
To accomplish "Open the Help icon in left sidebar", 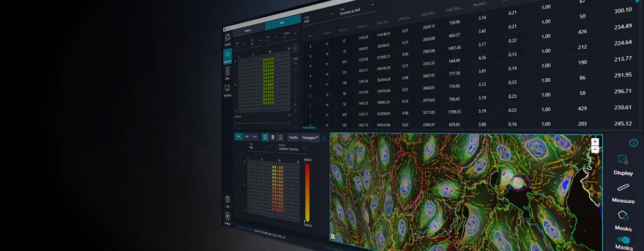I will click(228, 200).
